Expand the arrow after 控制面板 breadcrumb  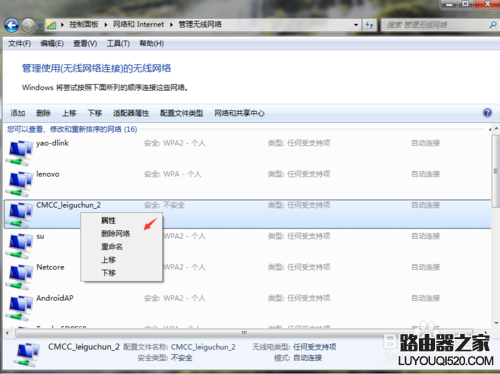click(x=62, y=25)
